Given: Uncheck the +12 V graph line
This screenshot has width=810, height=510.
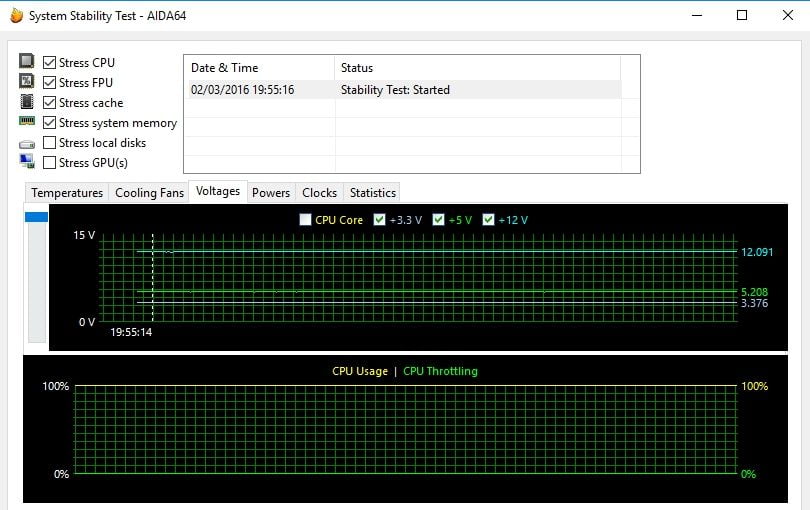Looking at the screenshot, I should (488, 220).
